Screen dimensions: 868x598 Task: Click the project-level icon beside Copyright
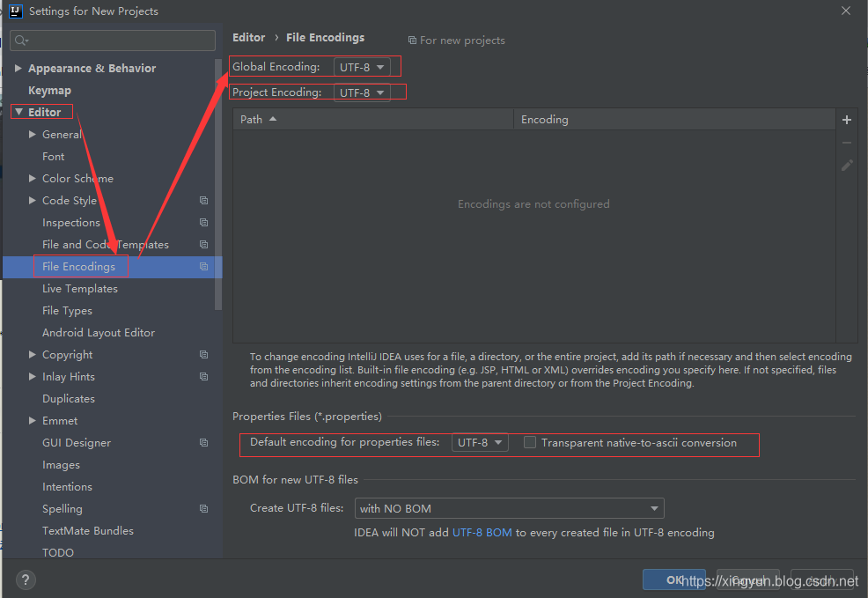pos(203,354)
